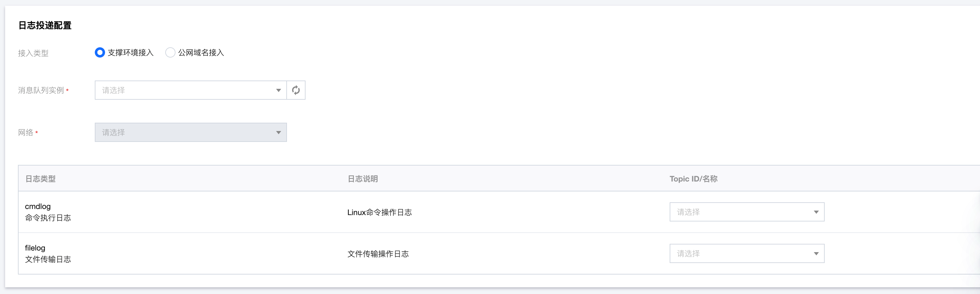Viewport: 980px width, 294px height.
Task: Open the filelog Topic ID dropdown
Action: click(x=742, y=253)
